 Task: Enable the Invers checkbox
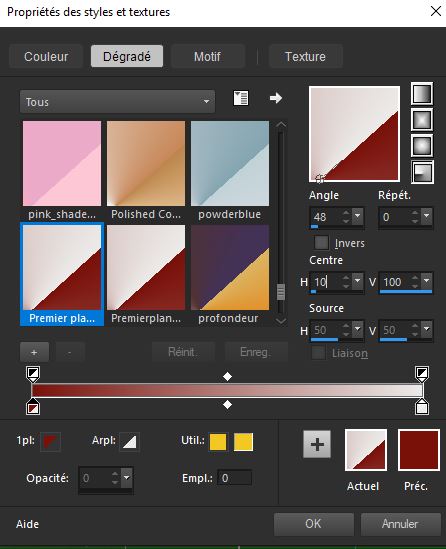[321, 243]
